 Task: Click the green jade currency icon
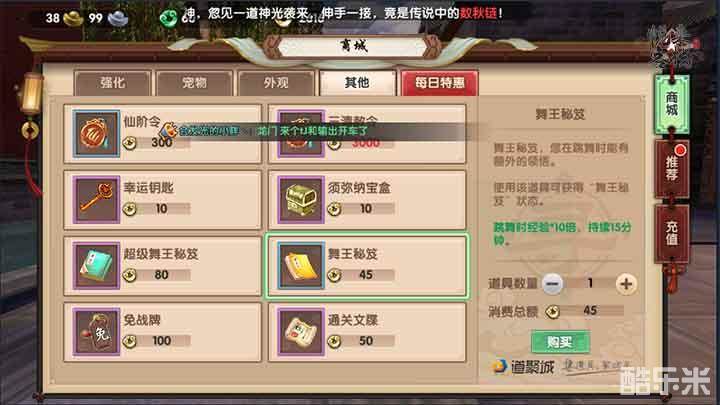pyautogui.click(x=169, y=18)
